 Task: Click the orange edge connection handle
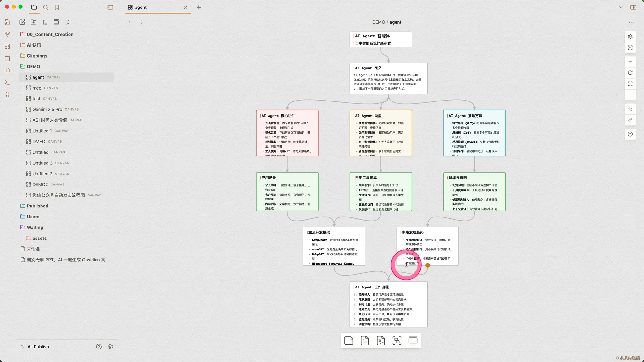coord(428,266)
